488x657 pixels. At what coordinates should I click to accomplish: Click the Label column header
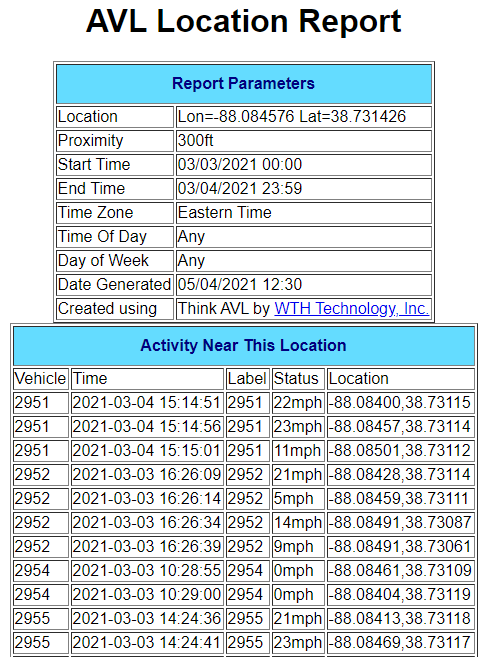(248, 379)
